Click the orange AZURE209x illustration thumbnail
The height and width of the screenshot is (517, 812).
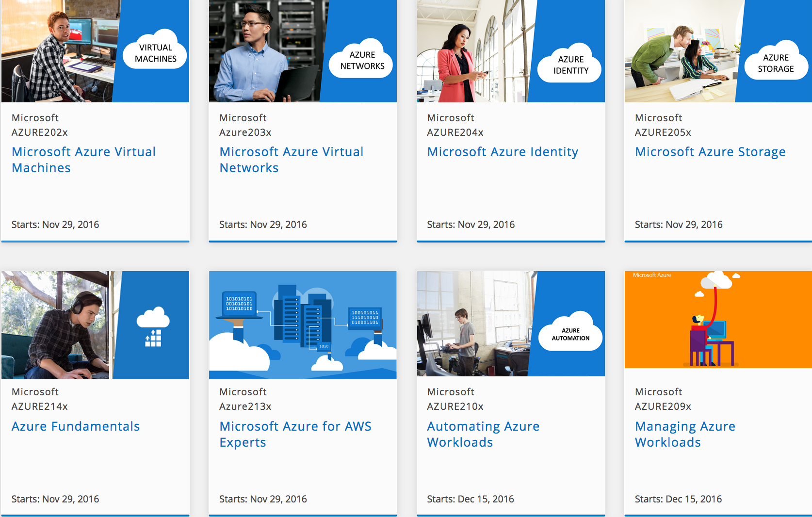718,320
